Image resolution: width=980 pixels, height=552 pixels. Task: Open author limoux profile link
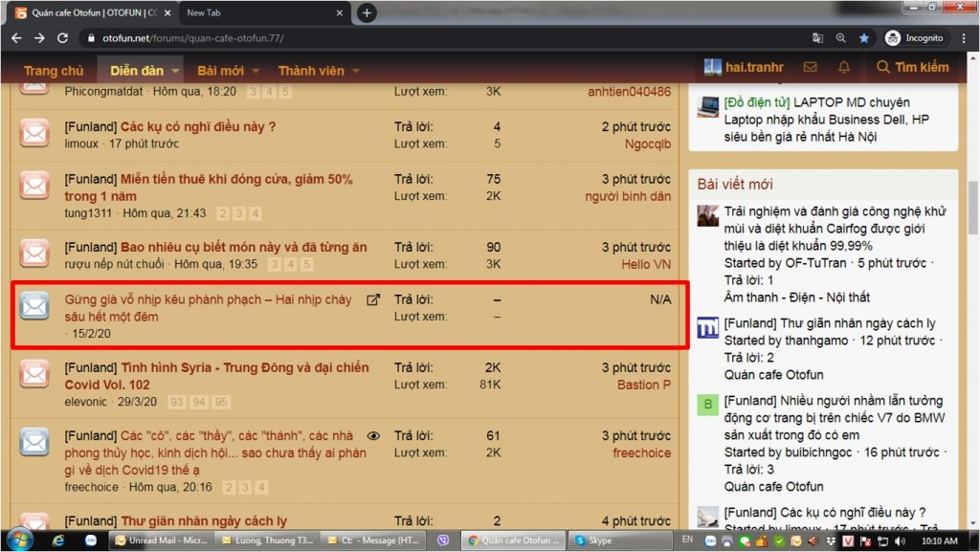point(81,144)
